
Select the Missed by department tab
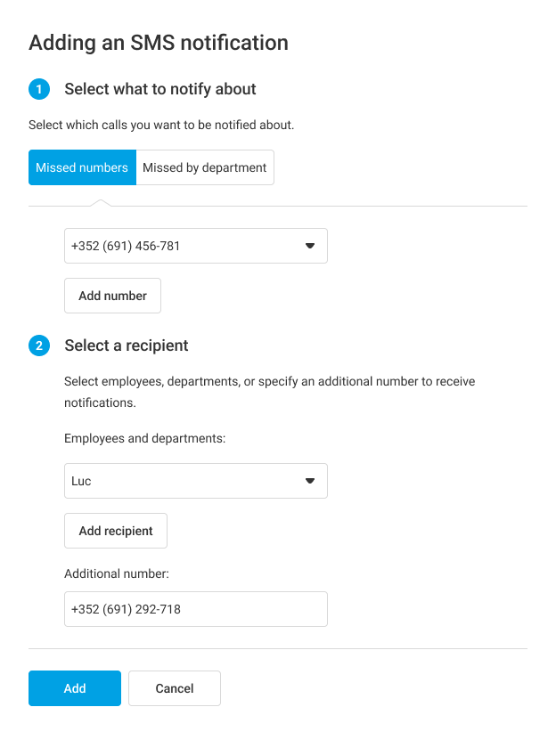(x=205, y=167)
